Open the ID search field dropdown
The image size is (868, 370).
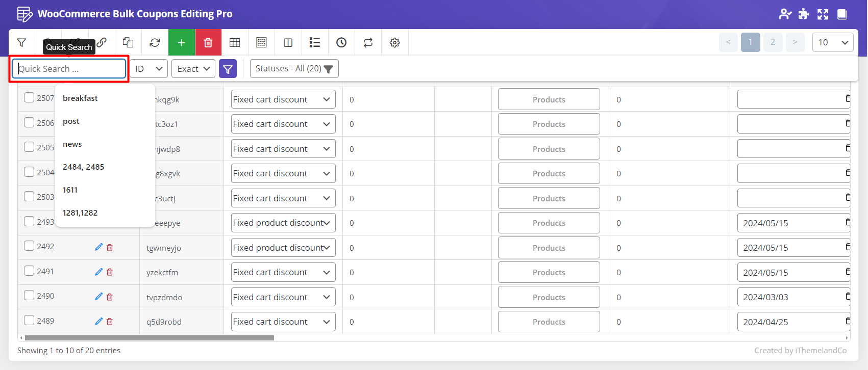tap(148, 69)
